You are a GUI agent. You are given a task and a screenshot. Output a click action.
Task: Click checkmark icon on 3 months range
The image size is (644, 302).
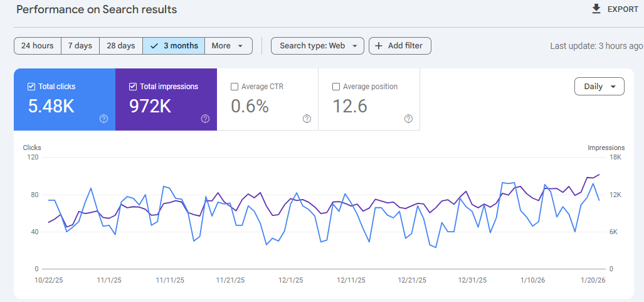point(154,46)
